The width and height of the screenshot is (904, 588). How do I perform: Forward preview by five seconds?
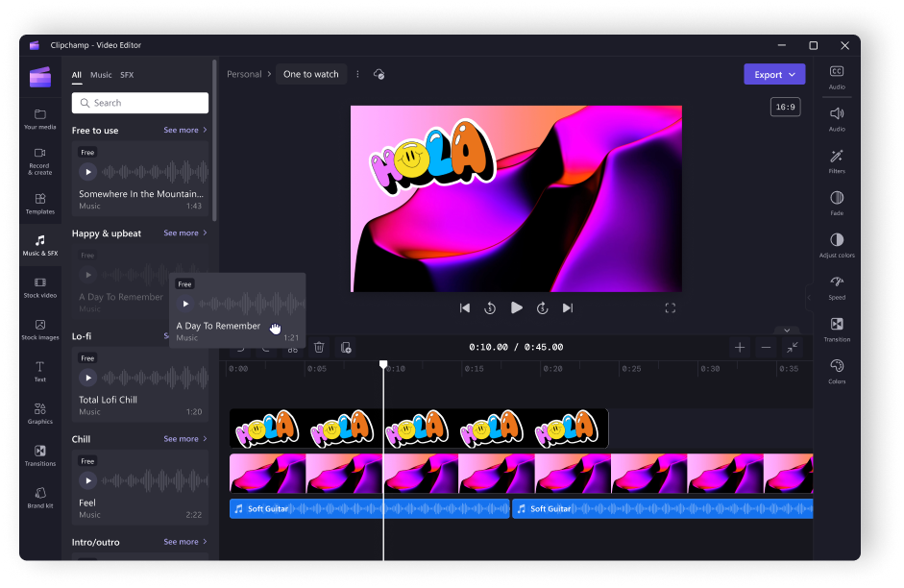(x=542, y=308)
